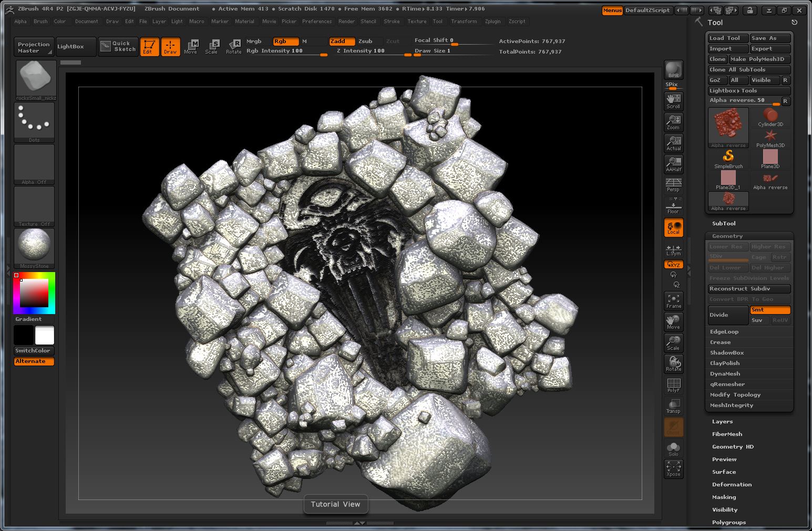Expand the FiberMesh sub-palette
Image resolution: width=812 pixels, height=531 pixels.
click(x=727, y=434)
